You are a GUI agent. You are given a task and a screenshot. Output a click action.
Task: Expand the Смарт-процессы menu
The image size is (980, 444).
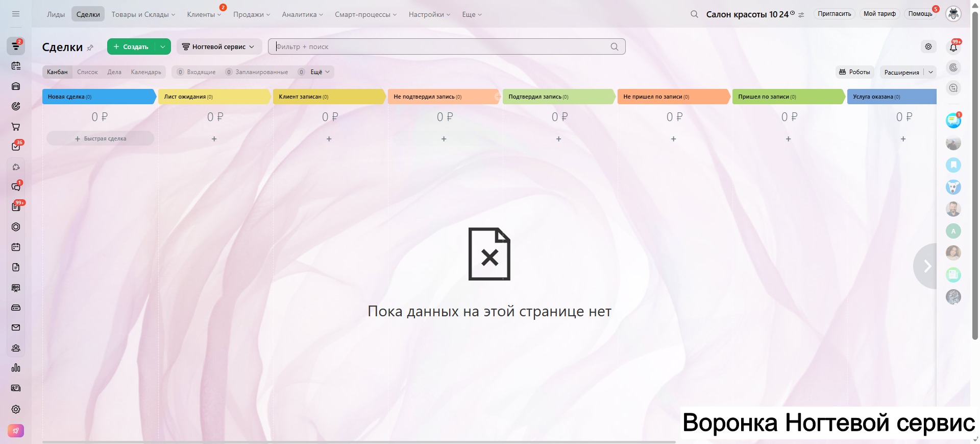(x=366, y=14)
